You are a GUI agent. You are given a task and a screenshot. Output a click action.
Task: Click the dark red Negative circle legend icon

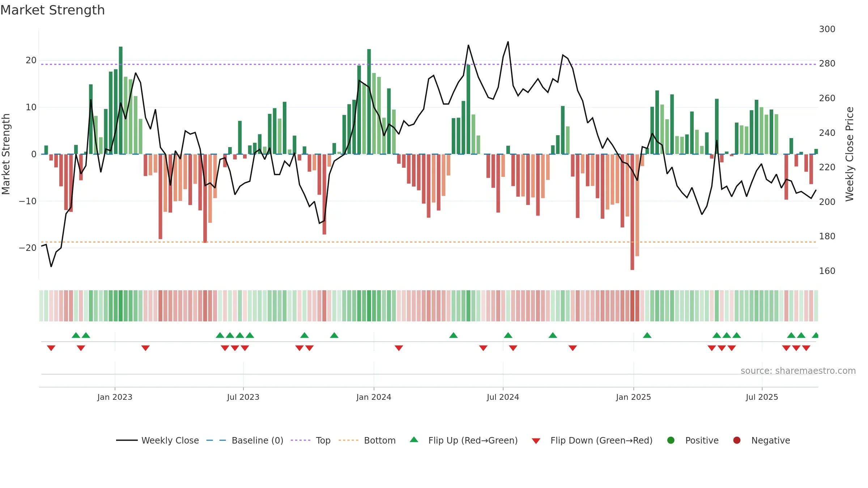(737, 440)
